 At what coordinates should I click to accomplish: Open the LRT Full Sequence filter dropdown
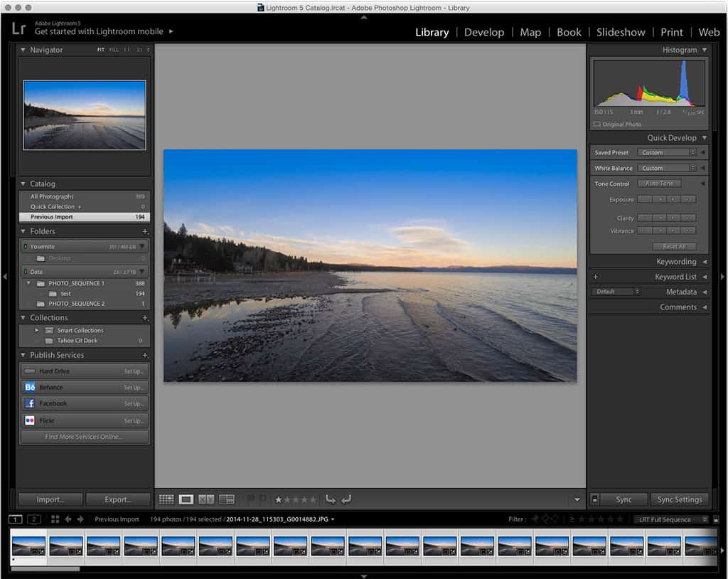point(672,519)
